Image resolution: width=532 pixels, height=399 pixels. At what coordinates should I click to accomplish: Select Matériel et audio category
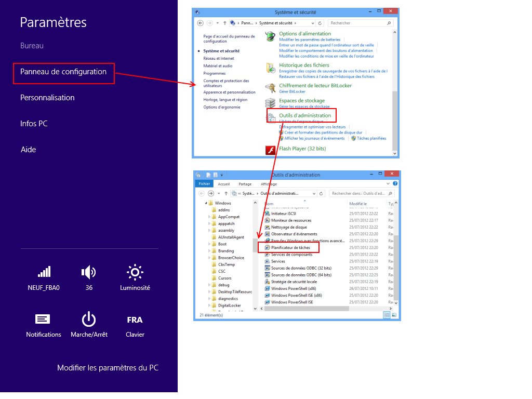218,66
